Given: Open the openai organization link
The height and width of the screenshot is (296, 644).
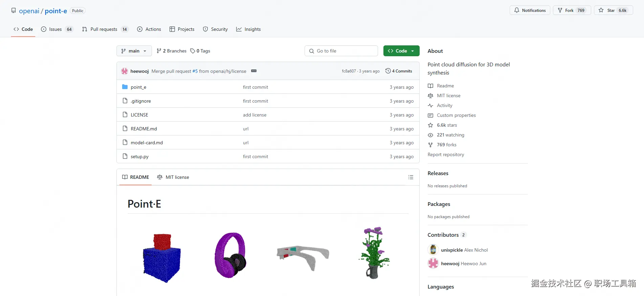Looking at the screenshot, I should [29, 11].
